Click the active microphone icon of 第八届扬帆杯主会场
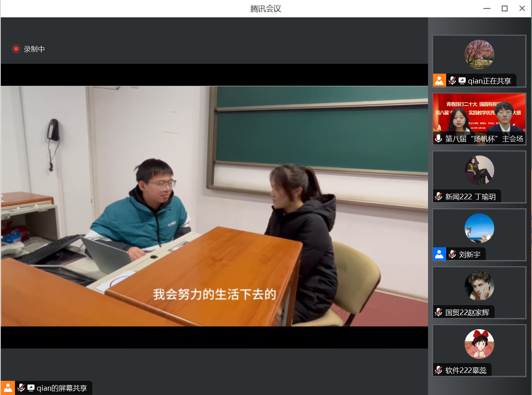The image size is (532, 395). [x=438, y=139]
